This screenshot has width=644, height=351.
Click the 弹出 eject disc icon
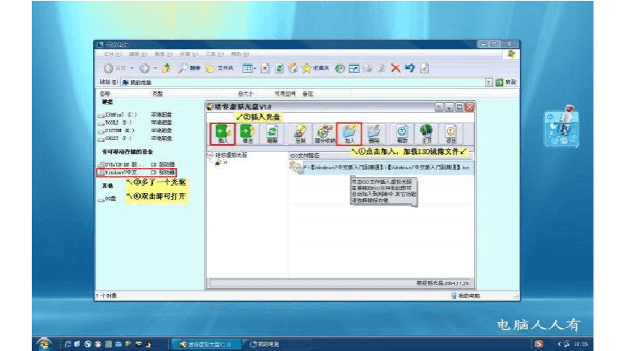[x=247, y=133]
